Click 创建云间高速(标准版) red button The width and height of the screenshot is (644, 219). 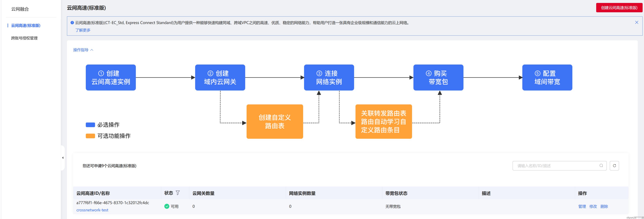pos(619,7)
